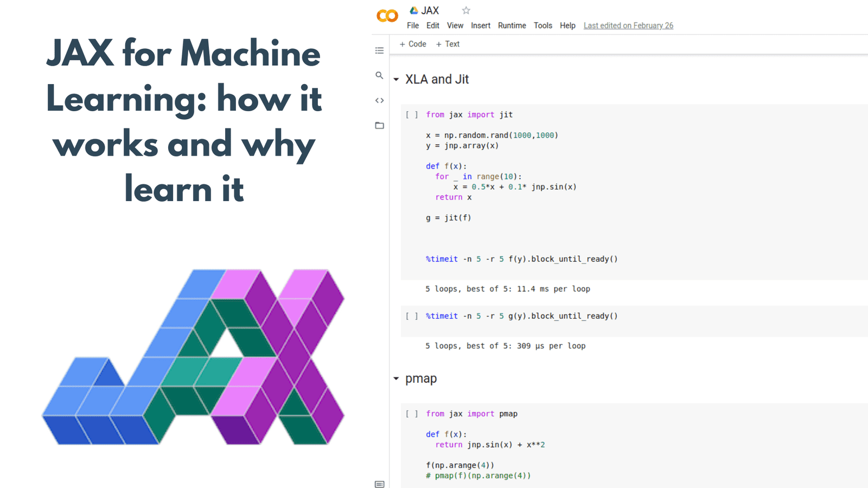Screen dimensions: 868x488
Task: Open the Files browser in the sidebar
Action: tap(379, 125)
